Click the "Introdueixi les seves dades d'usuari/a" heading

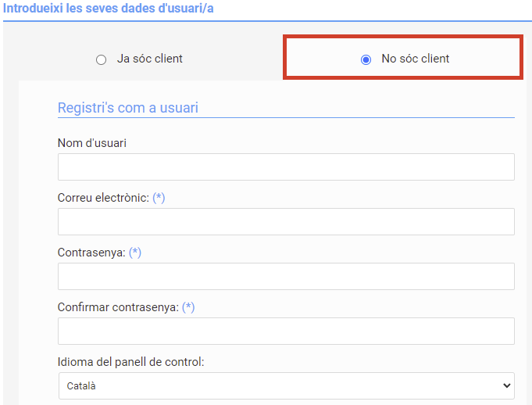(109, 8)
